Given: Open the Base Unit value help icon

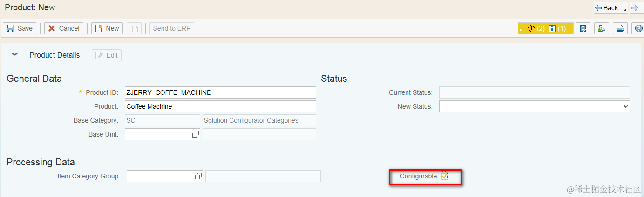Looking at the screenshot, I should click(x=196, y=134).
